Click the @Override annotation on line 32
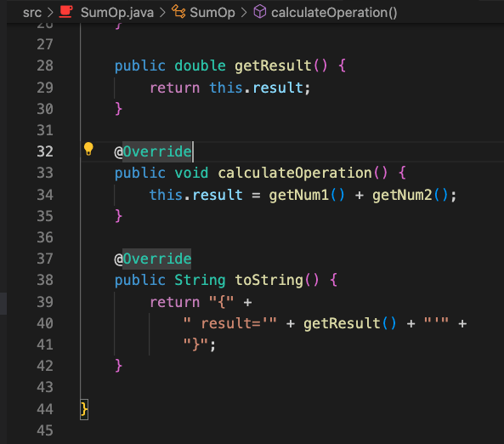Viewport: 504px width, 444px height. pos(153,151)
